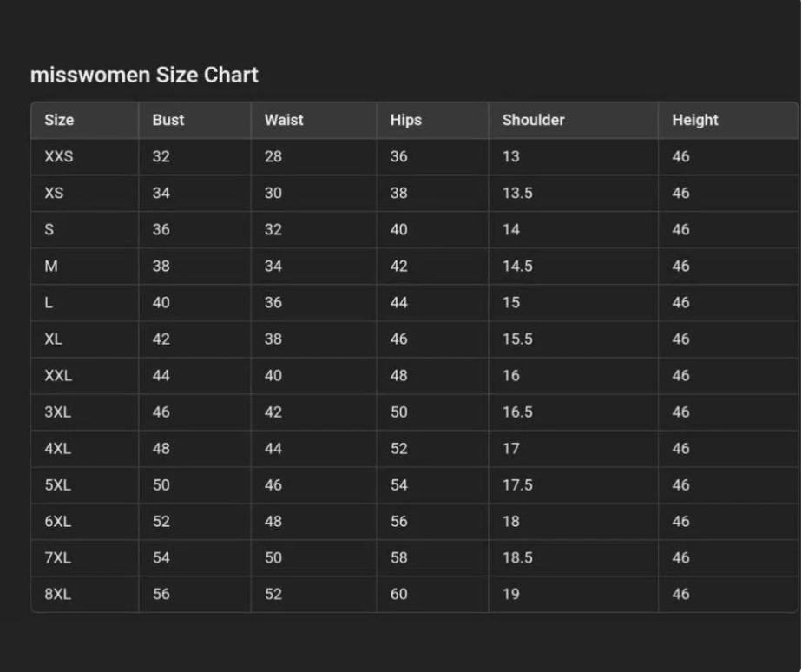Select the 5XL size cell

57,485
